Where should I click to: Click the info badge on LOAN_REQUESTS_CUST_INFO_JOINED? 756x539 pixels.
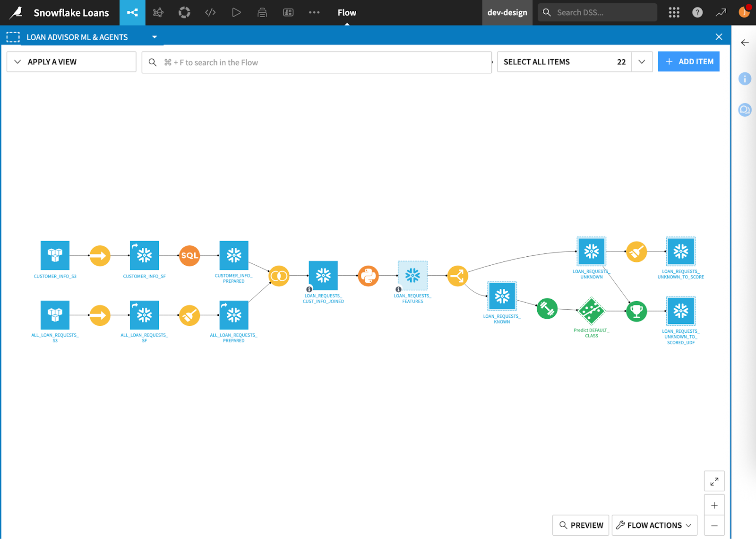309,289
